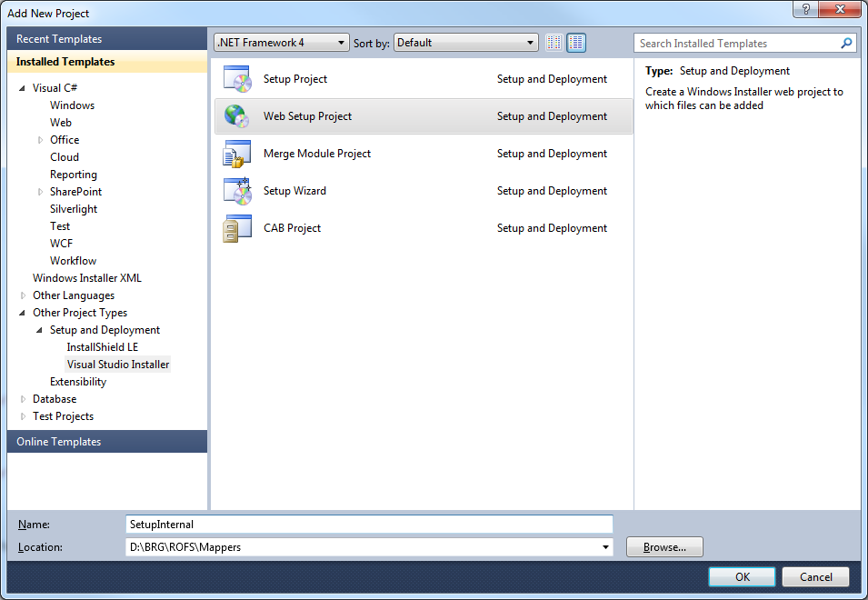Switch to medium icons list view
Viewport: 868px width, 600px height.
576,43
